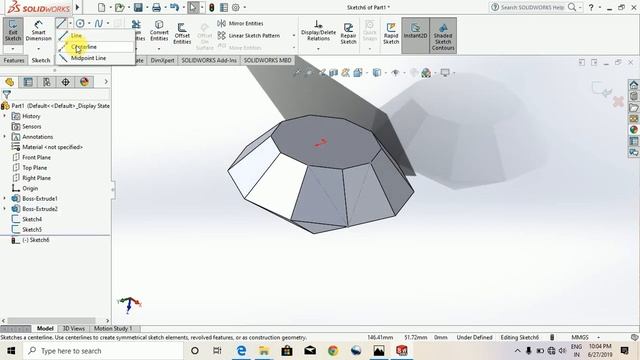
Task: Click the Undo arrow icon
Action: point(174,7)
